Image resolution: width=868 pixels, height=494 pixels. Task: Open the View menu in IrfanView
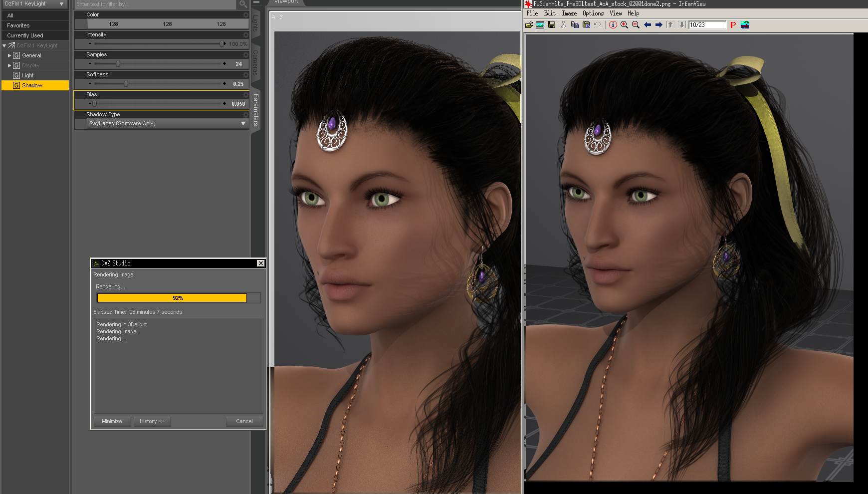(616, 13)
